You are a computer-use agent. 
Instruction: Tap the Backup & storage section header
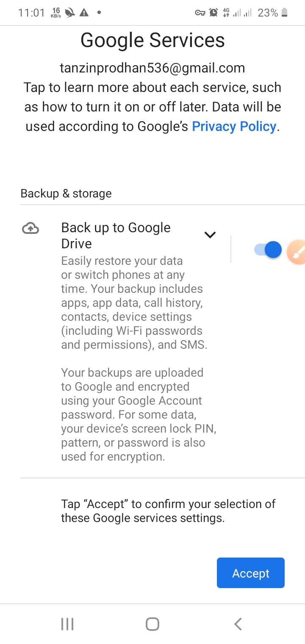(x=66, y=194)
